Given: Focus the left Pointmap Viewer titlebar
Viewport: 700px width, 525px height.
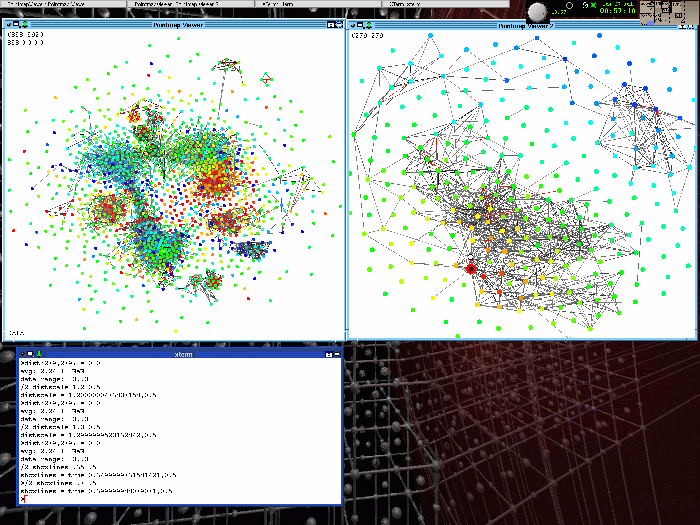Looking at the screenshot, I should click(x=180, y=24).
